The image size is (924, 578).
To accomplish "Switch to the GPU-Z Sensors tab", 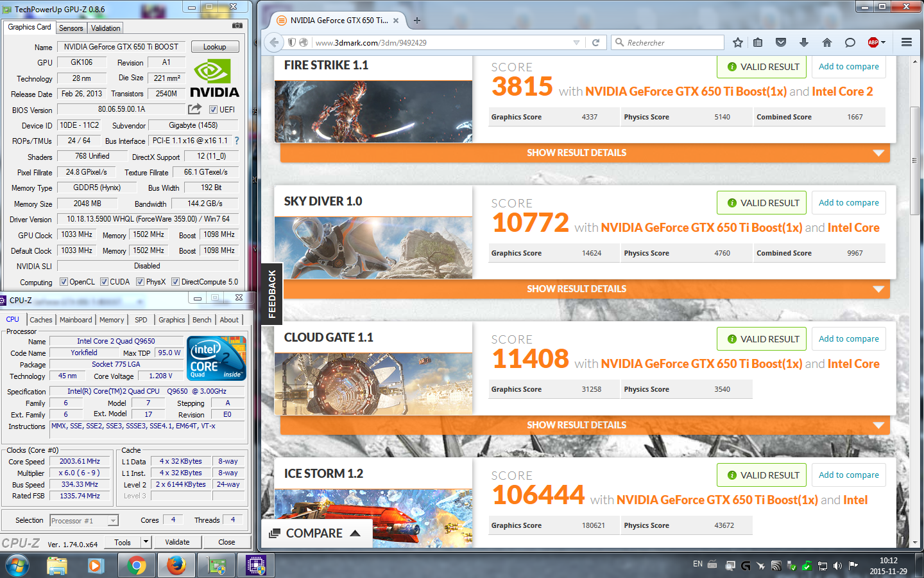I will pos(71,28).
